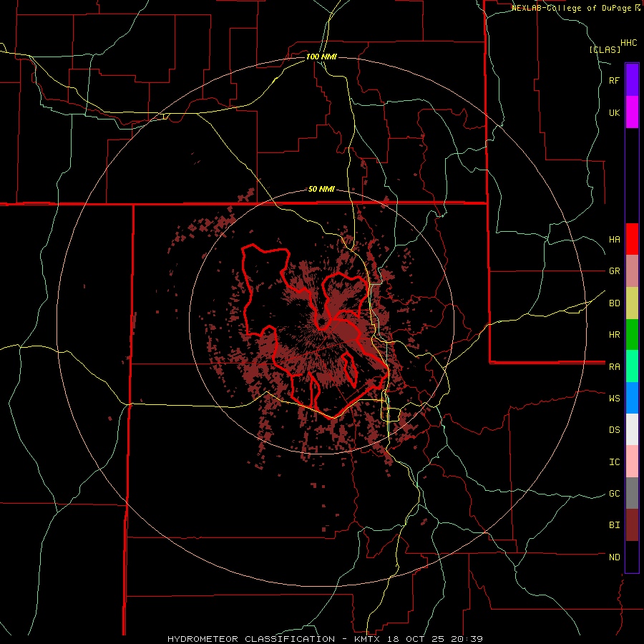The image size is (644, 644).
Task: Click the BD yellow legend swatch
Action: [632, 303]
